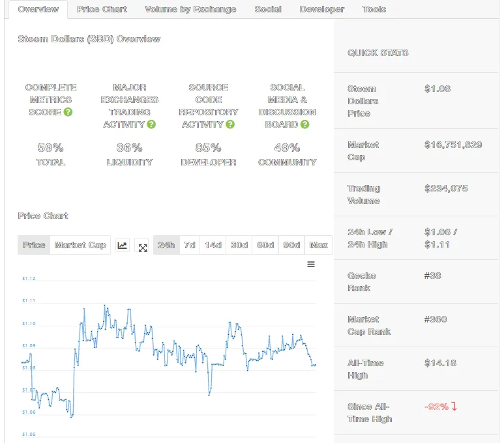
Task: Click the QUICK STATS heading
Action: point(378,53)
